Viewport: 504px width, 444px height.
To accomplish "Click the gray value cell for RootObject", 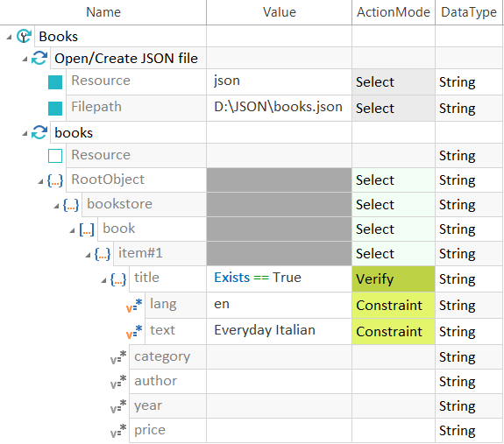I will [x=279, y=180].
